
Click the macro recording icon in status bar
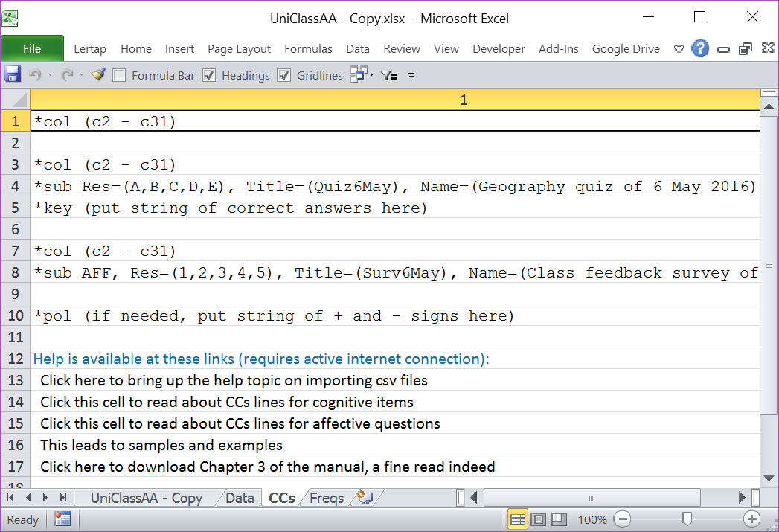coord(62,519)
